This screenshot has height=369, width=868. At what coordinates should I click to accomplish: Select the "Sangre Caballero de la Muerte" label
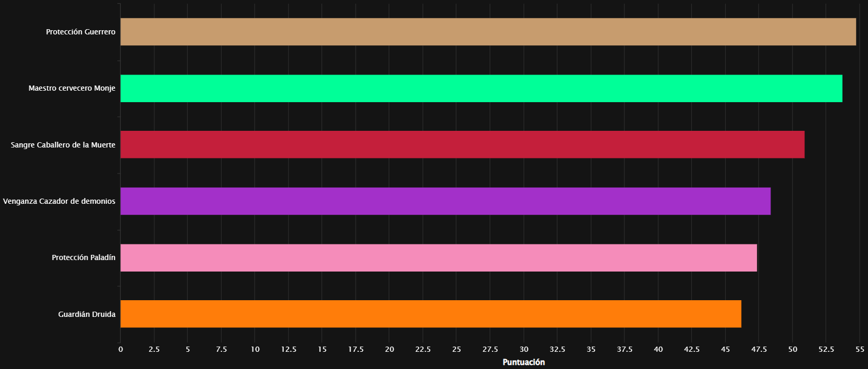coord(63,145)
